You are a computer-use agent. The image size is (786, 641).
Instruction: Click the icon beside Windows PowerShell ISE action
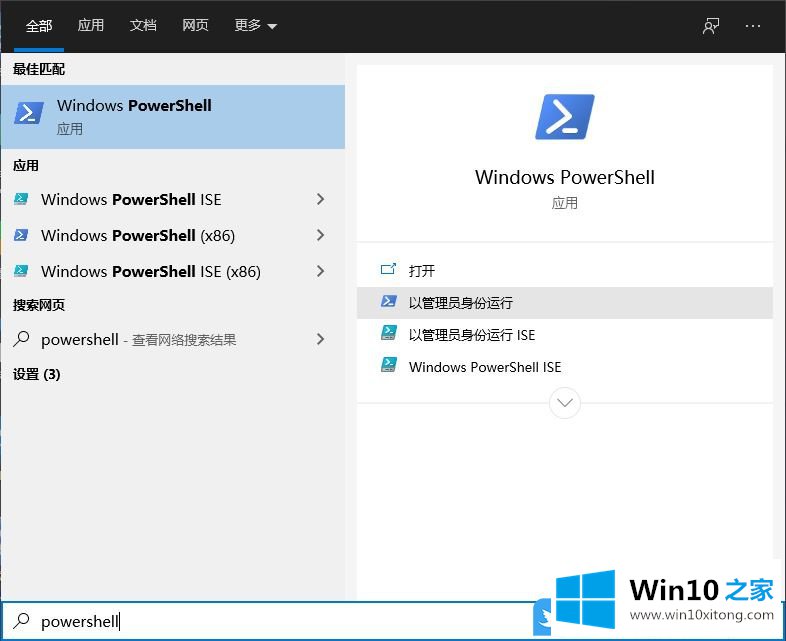[388, 365]
